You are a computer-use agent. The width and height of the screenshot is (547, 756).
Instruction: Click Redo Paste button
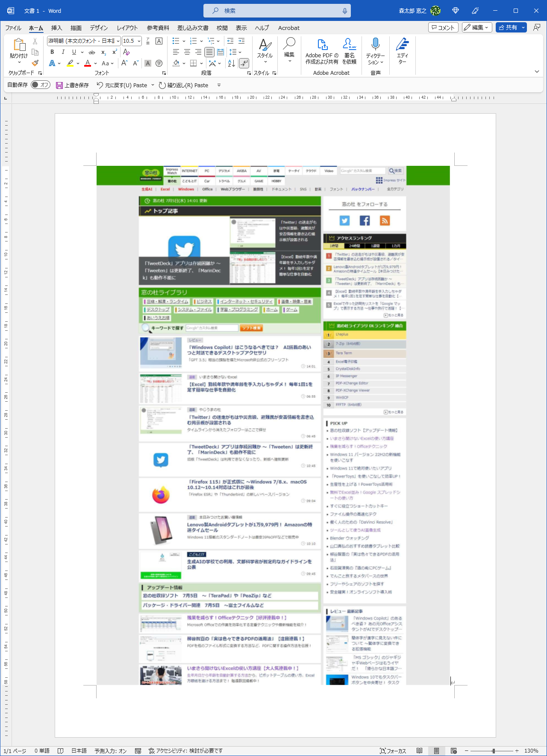pos(183,85)
